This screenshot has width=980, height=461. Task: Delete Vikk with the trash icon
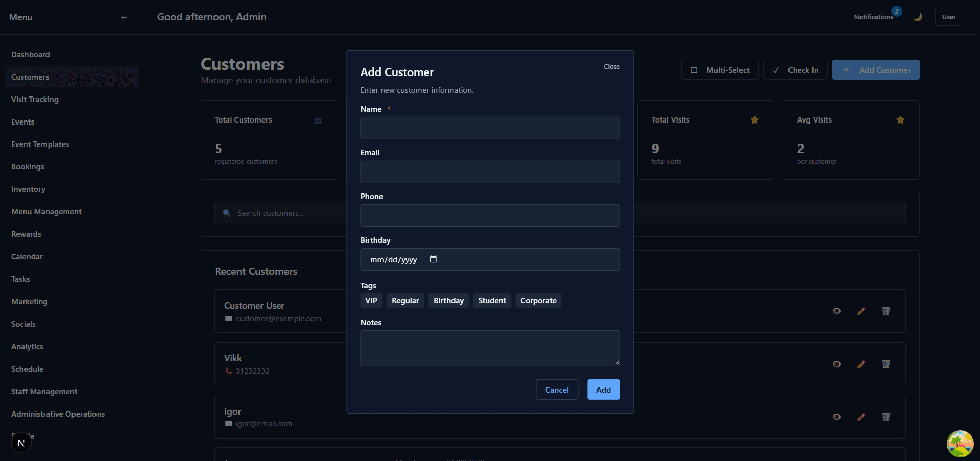pos(886,365)
